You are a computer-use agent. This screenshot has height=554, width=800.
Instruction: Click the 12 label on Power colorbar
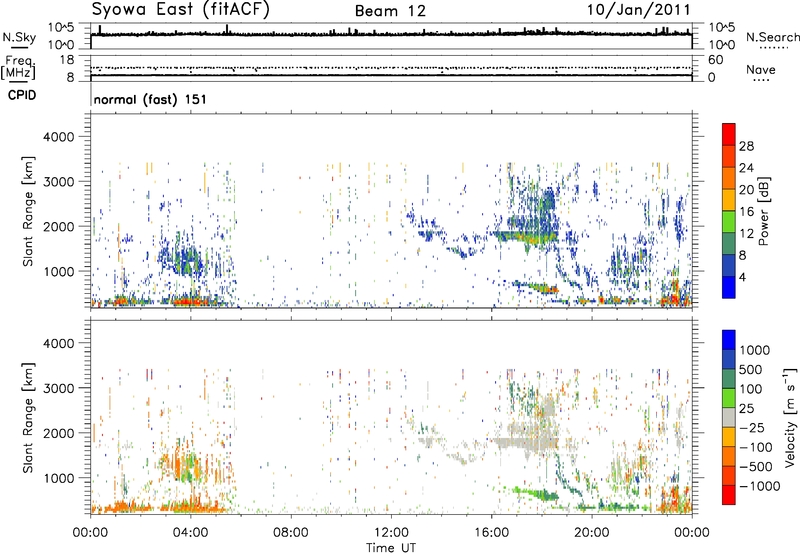[x=746, y=234]
